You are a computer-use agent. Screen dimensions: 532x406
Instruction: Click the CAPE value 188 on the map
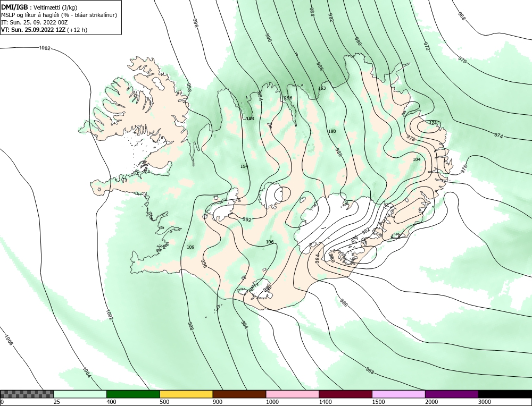(x=250, y=119)
